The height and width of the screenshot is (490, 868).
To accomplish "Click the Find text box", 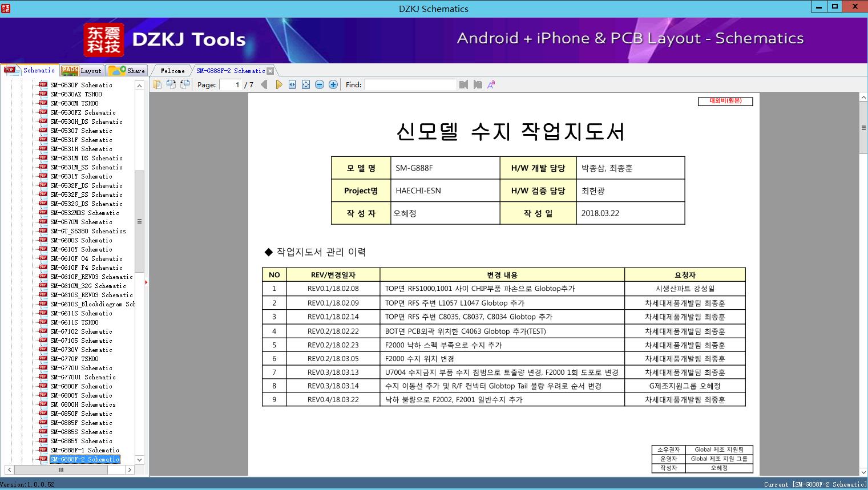I will coord(410,84).
